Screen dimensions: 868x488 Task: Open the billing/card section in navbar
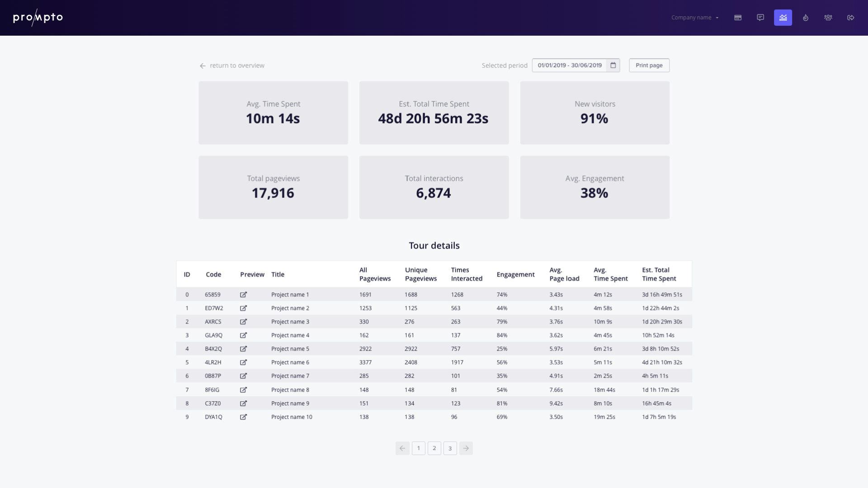coord(738,17)
